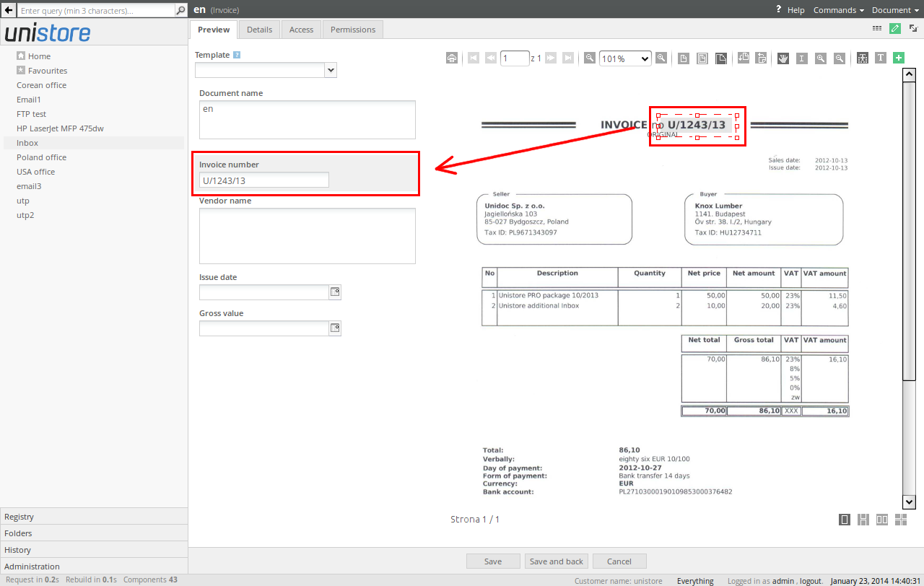Click the logout link
This screenshot has height=586, width=924.
[x=811, y=581]
